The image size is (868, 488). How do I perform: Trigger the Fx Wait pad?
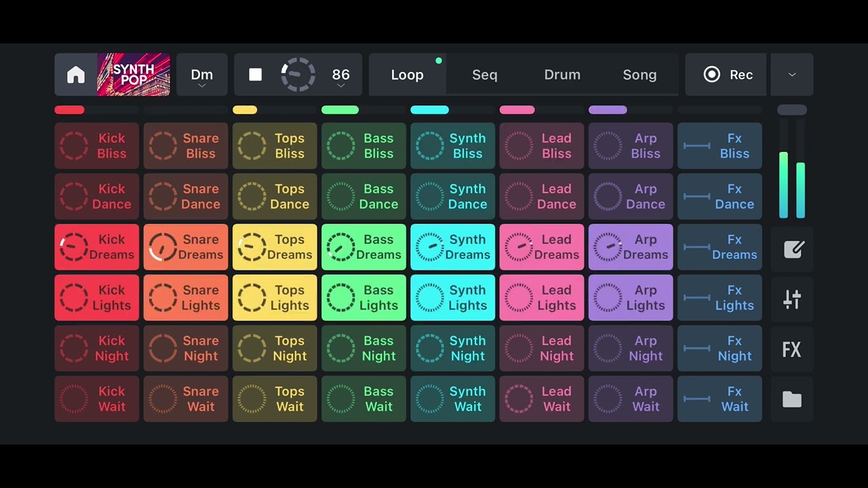[x=719, y=399]
